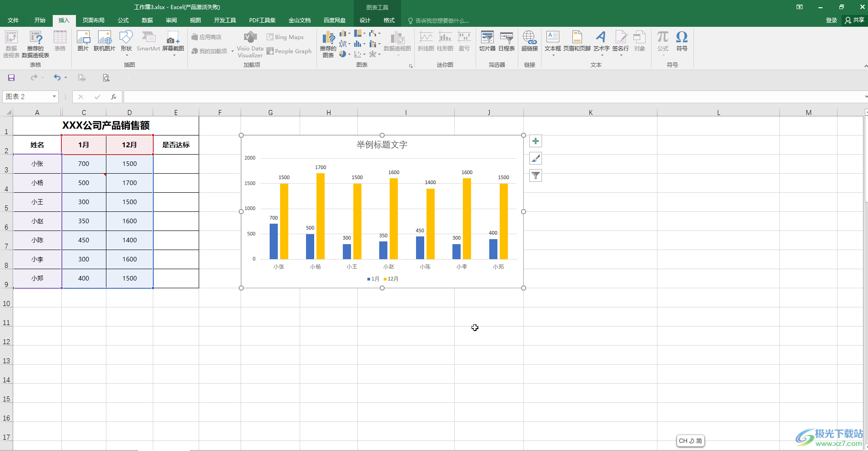Image resolution: width=868 pixels, height=451 pixels.
Task: Expand the My Add-ins dropdown arrow
Action: coord(232,51)
